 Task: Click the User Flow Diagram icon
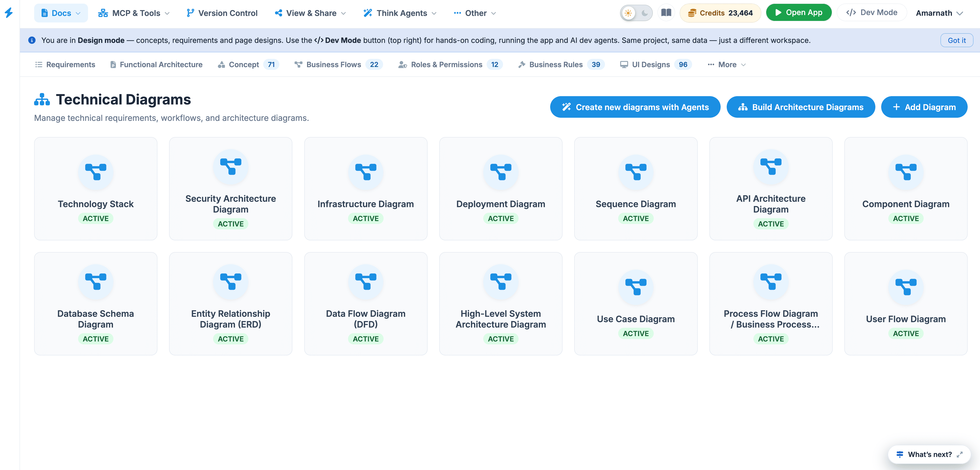906,287
